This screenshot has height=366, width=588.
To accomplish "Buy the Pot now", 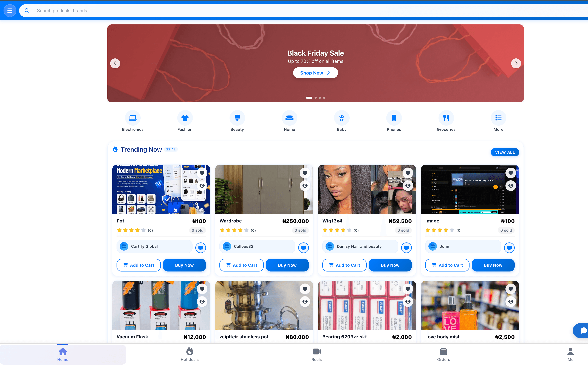I will (185, 265).
